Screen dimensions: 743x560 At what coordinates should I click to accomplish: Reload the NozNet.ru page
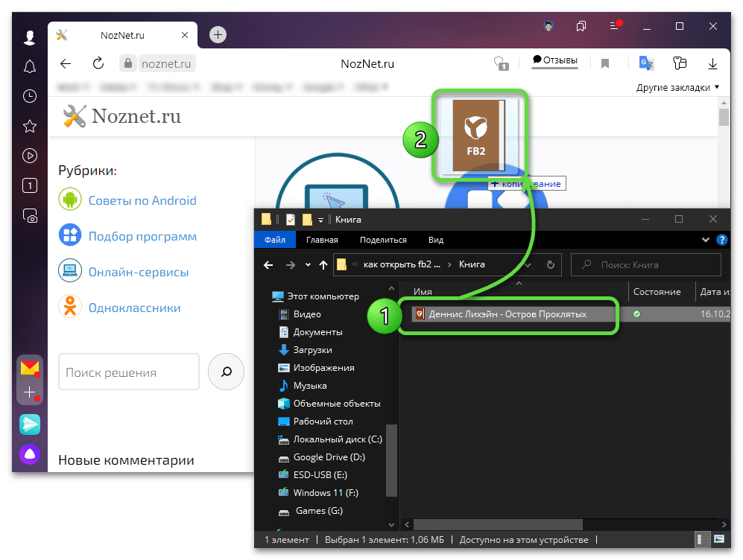(98, 64)
